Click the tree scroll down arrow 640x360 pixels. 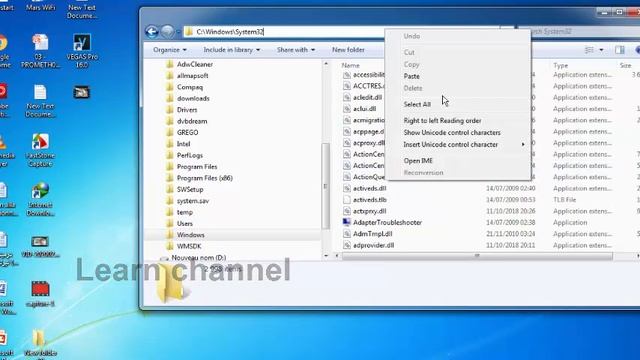pyautogui.click(x=326, y=256)
